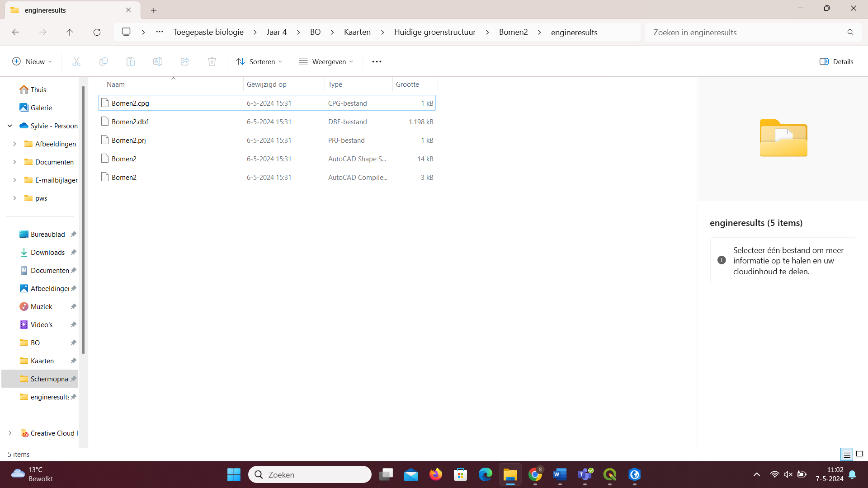Screen dimensions: 868x488
Task: Click the Zoeken in engineresults search field
Action: coord(746,32)
